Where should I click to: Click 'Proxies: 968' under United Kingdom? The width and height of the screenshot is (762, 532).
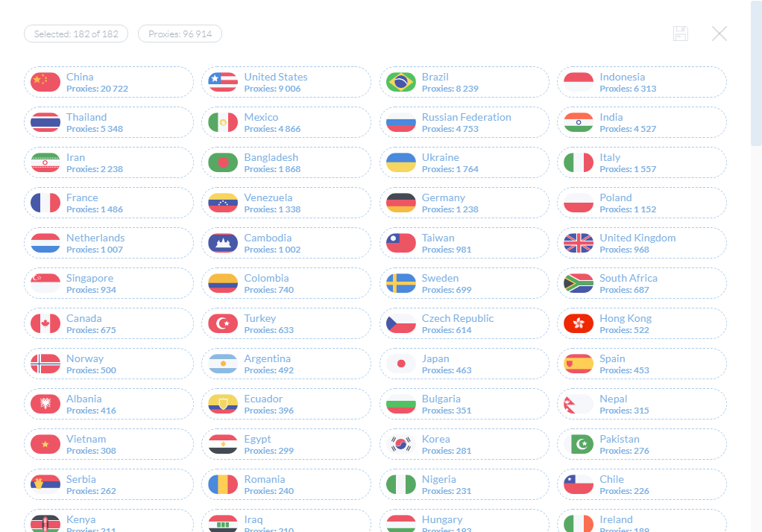point(625,250)
